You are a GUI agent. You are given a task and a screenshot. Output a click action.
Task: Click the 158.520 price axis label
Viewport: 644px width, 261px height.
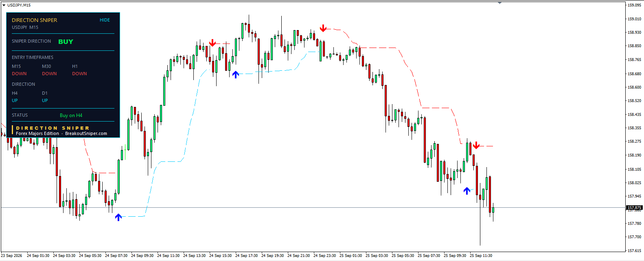634,100
